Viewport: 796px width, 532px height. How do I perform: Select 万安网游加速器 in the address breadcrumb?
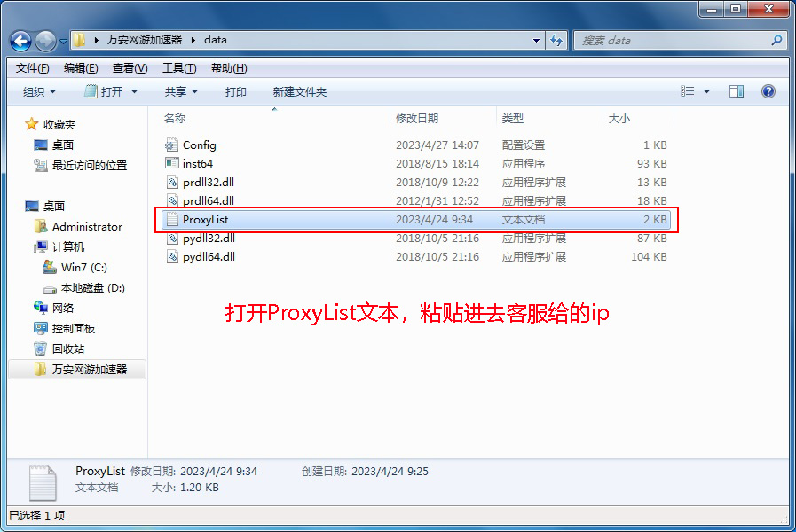pos(145,40)
